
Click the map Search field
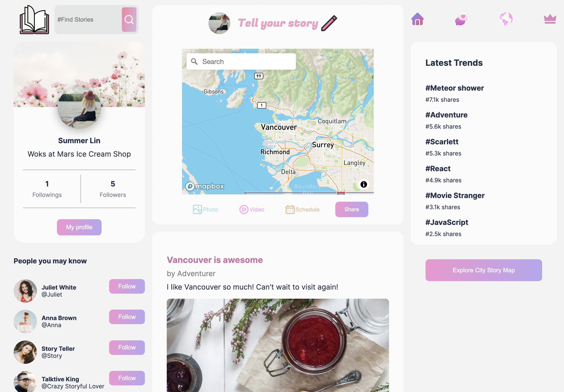(x=241, y=62)
